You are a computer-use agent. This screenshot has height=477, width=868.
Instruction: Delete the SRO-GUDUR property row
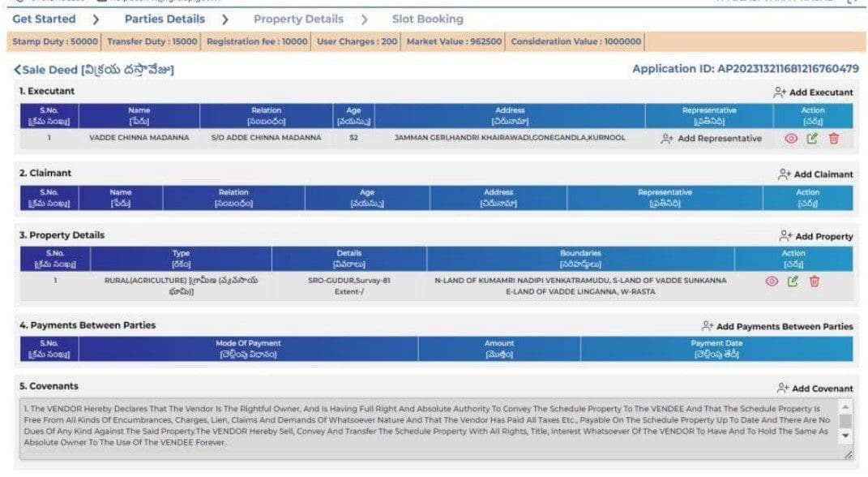pos(815,281)
